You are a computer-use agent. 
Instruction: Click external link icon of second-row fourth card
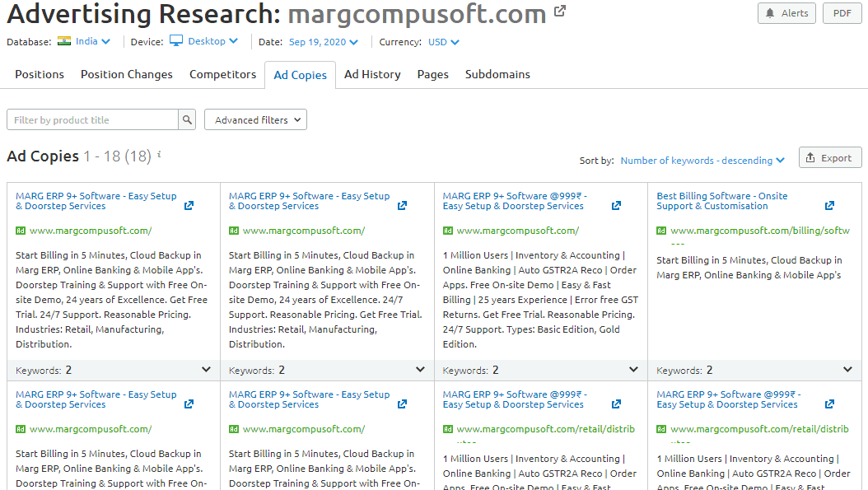pos(829,404)
